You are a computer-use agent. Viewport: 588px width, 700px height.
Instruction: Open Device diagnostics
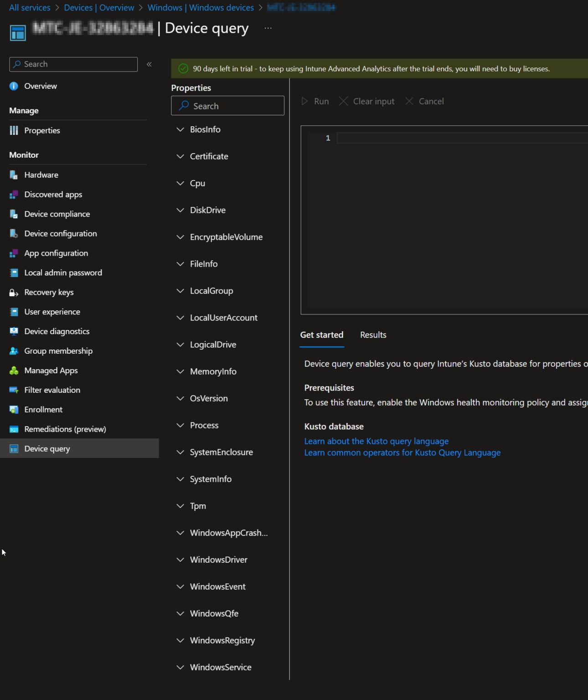point(56,331)
